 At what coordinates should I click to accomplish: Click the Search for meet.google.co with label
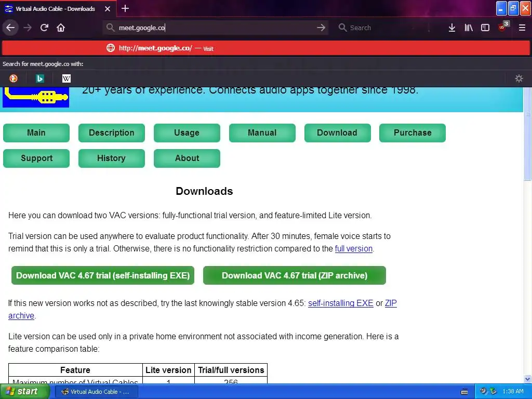tap(43, 64)
